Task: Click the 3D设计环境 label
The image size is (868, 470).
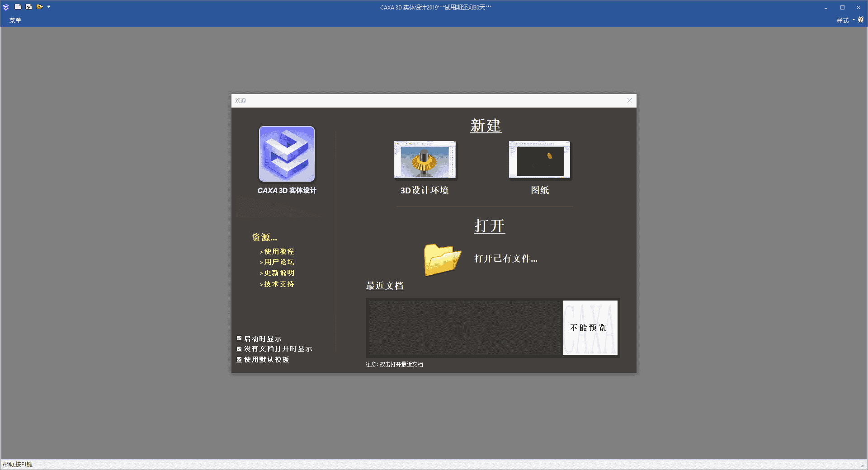Action: click(x=425, y=190)
